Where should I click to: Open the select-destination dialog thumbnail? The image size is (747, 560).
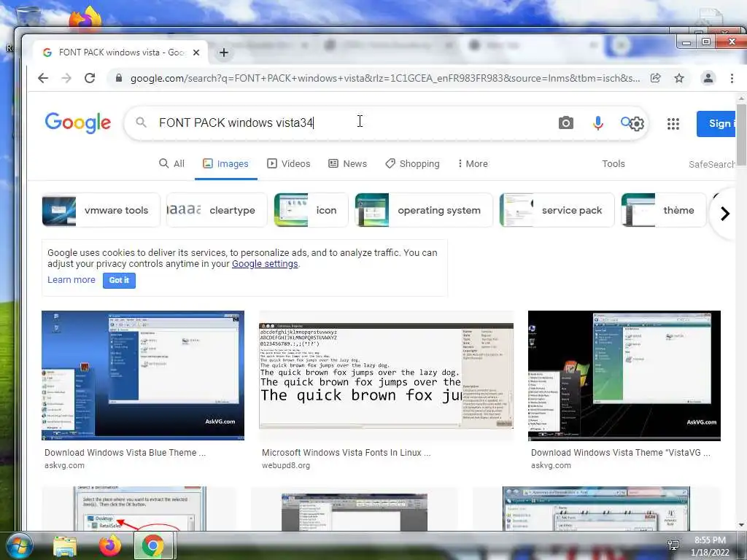coord(139,508)
